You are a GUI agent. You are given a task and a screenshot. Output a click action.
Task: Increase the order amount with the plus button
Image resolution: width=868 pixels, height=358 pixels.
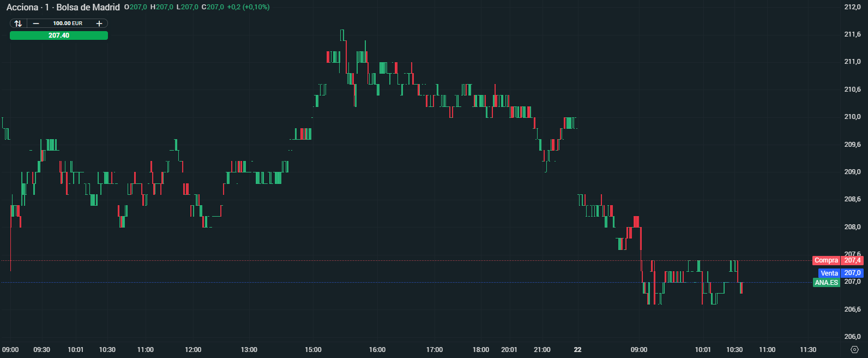pos(99,23)
